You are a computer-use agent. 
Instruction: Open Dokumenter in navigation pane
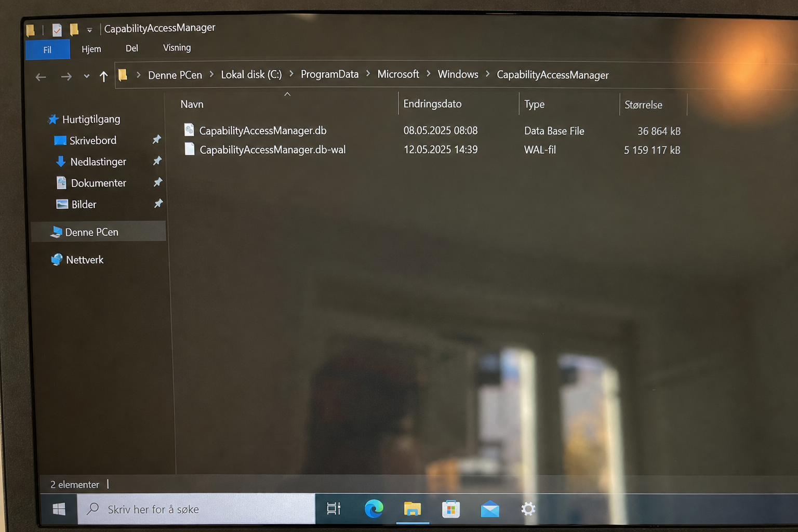coord(98,183)
